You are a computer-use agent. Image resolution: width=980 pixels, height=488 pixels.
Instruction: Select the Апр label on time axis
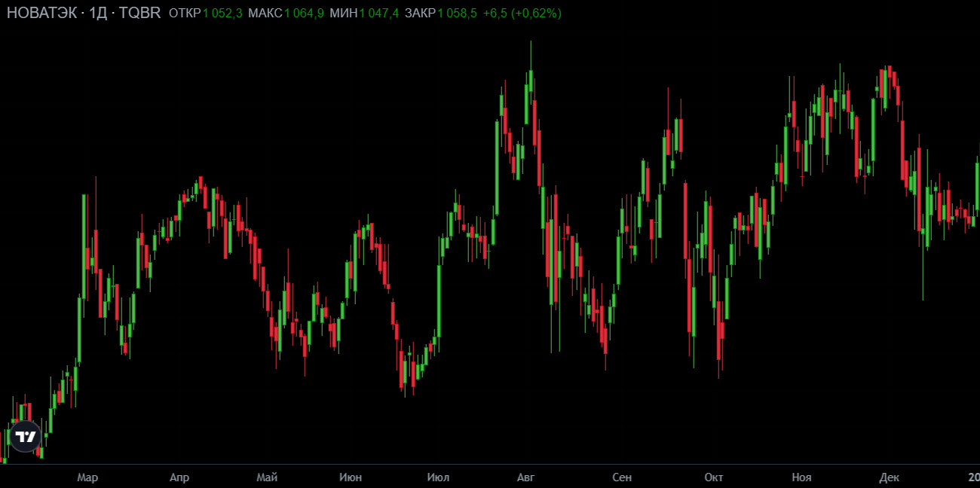pos(179,477)
